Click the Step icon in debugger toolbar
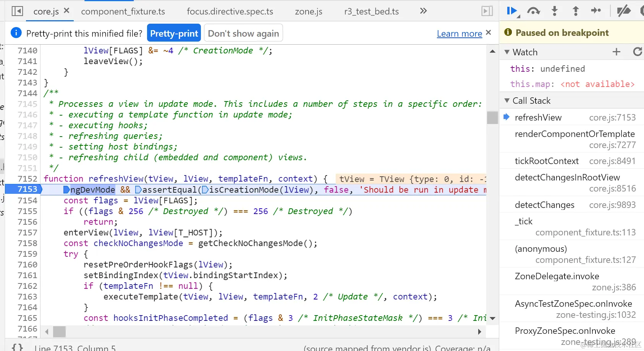 click(x=596, y=11)
